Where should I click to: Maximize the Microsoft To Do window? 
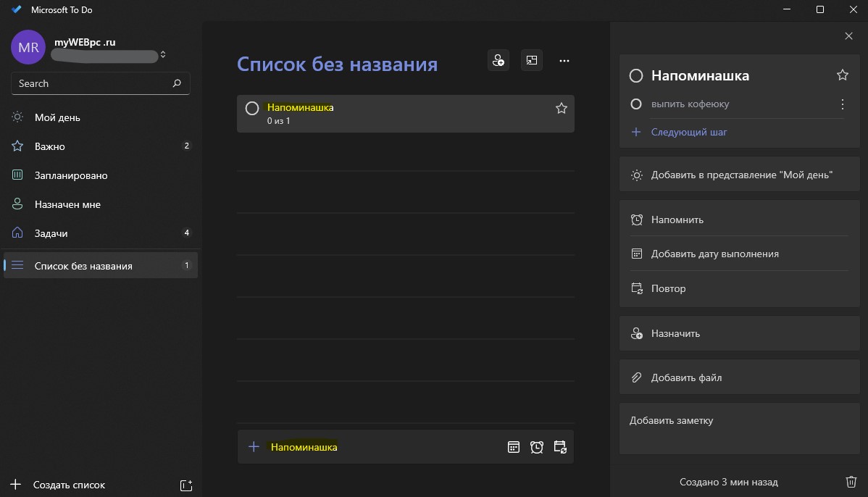[820, 9]
